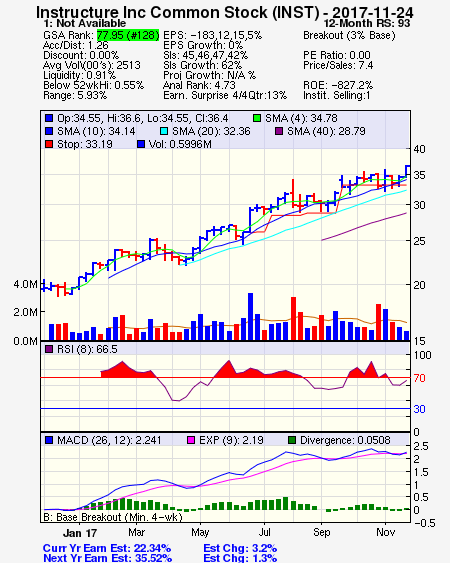Click the Est Chg: 3.2% text
The image size is (450, 563).
[240, 548]
